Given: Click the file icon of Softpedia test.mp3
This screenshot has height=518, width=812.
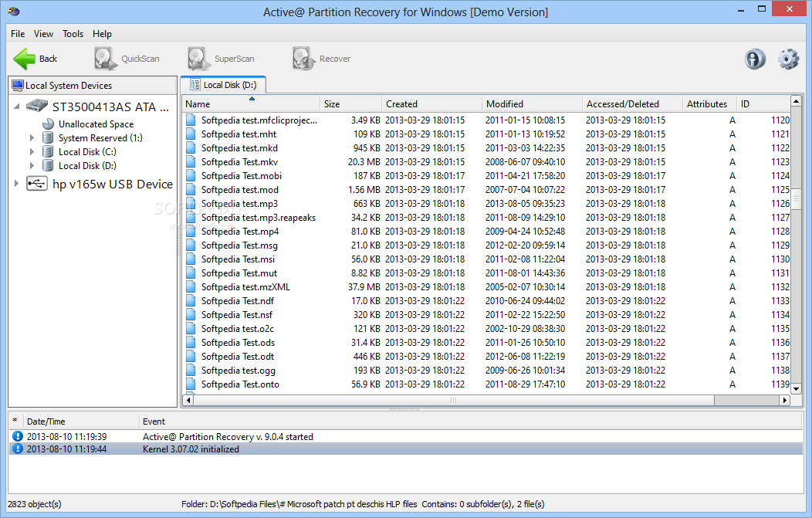Looking at the screenshot, I should coord(191,204).
